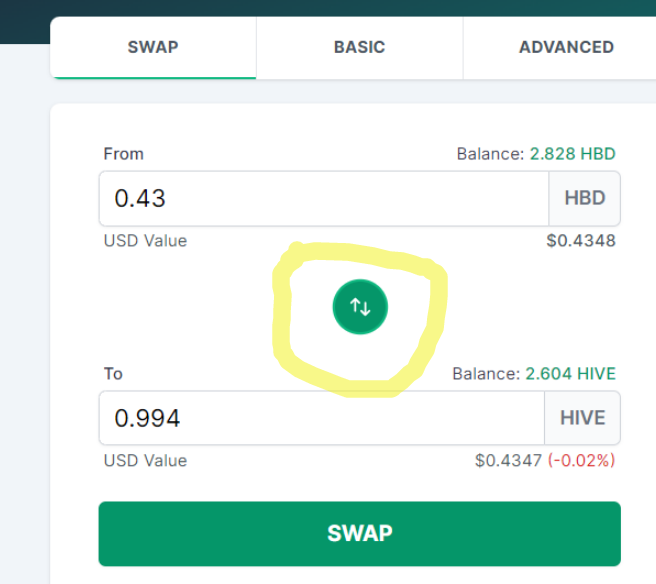Image resolution: width=656 pixels, height=584 pixels.
Task: Click the From label
Action: pyautogui.click(x=123, y=154)
